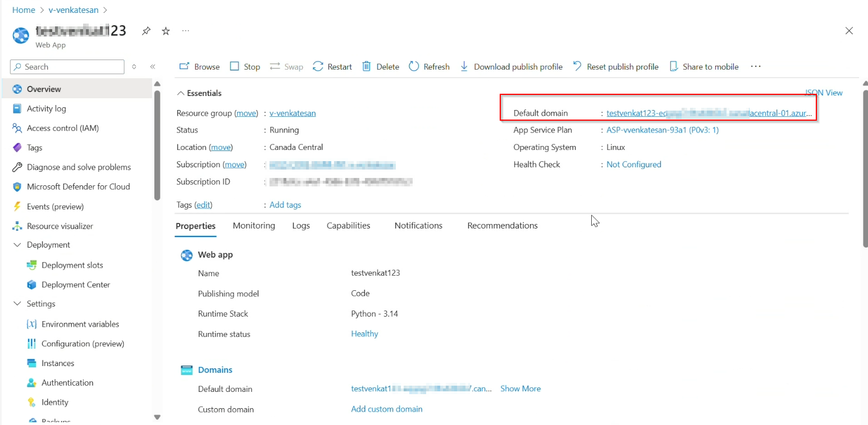
Task: Click the main pane vertical scrollbar
Action: pyautogui.click(x=865, y=168)
